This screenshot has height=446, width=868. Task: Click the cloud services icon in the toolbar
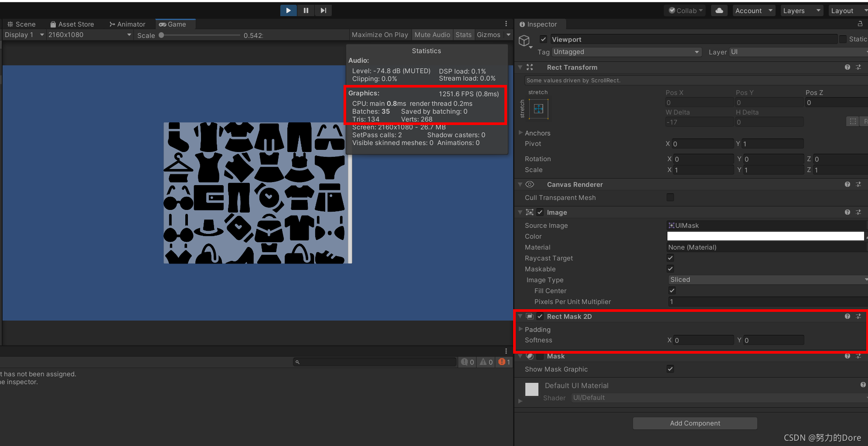pos(718,10)
